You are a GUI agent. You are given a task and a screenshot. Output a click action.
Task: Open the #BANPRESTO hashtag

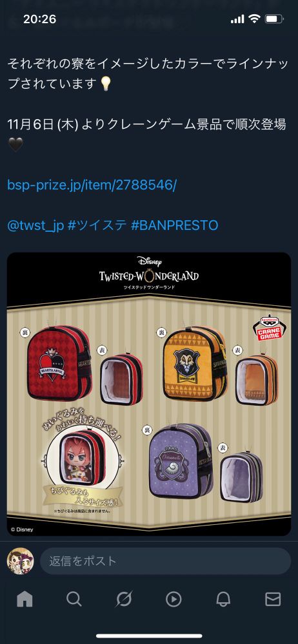pyautogui.click(x=174, y=225)
